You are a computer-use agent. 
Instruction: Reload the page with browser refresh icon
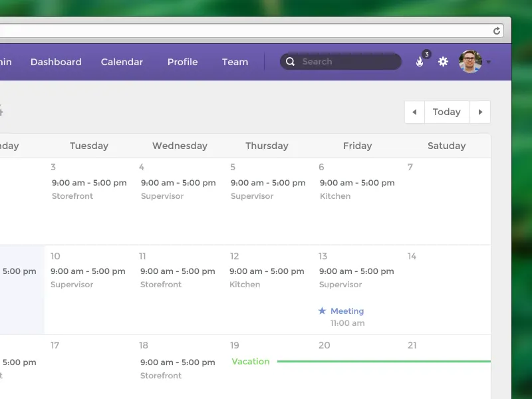pyautogui.click(x=496, y=31)
